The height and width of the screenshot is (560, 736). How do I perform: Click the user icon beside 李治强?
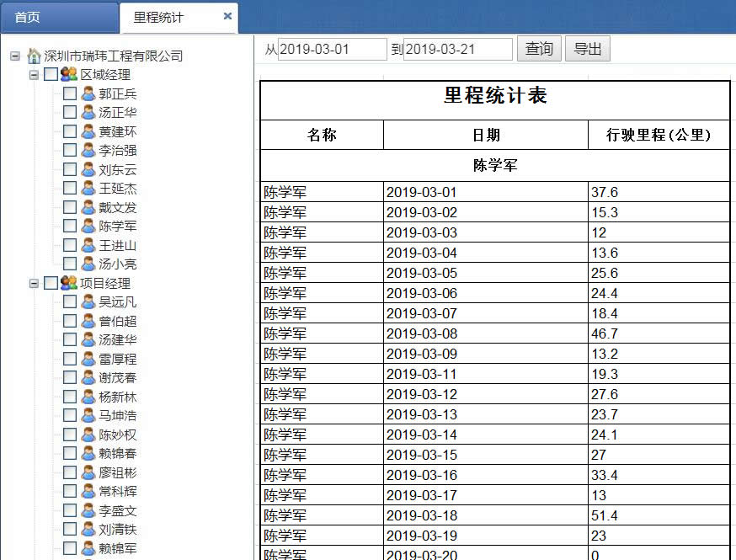coord(88,150)
